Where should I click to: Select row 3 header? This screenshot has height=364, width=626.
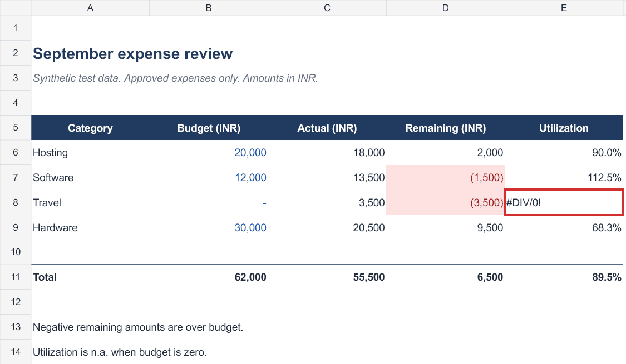click(16, 78)
